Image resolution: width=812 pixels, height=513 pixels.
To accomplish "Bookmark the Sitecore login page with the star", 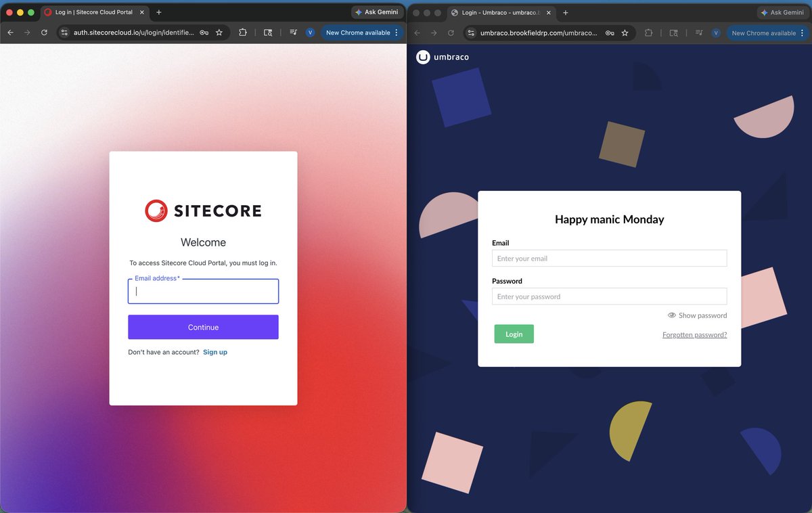I will (x=219, y=32).
